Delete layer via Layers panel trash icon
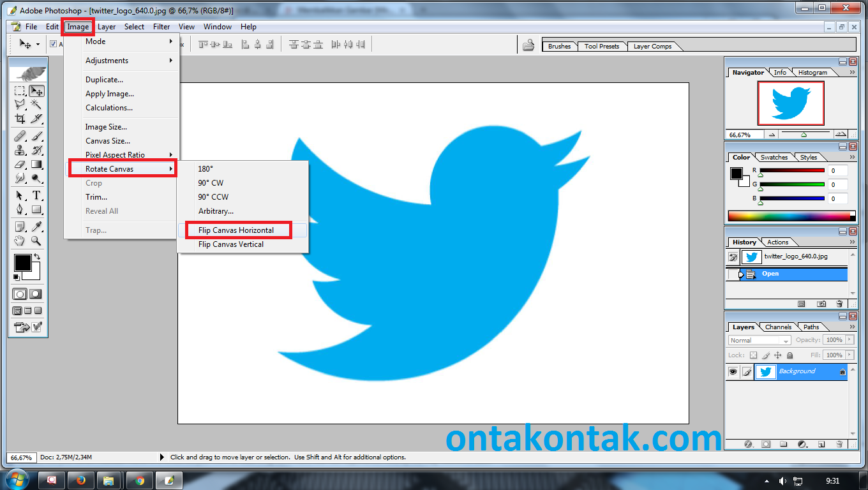This screenshot has height=490, width=868. pyautogui.click(x=839, y=445)
